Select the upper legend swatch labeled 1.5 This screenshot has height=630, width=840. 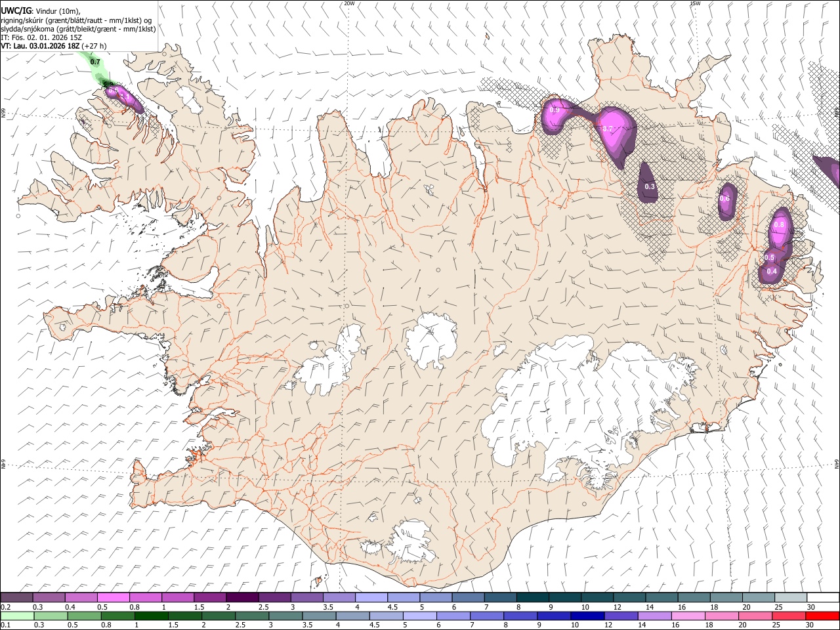[x=210, y=597]
